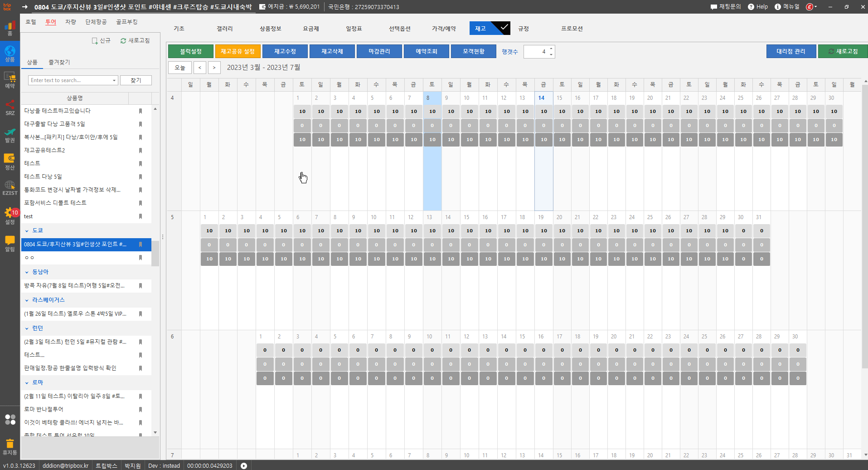Viewport: 868px width, 470px height.
Task: Click the 찾기 search button
Action: (x=136, y=80)
